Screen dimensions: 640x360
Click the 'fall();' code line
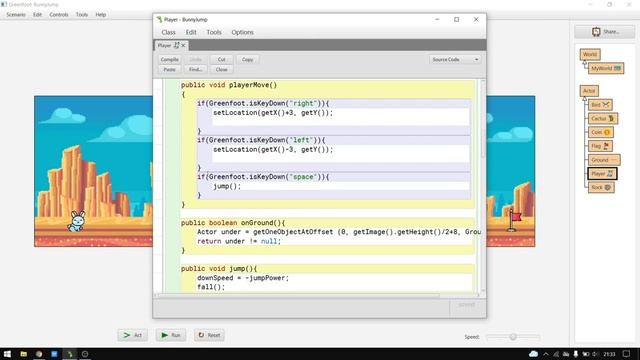click(x=211, y=287)
